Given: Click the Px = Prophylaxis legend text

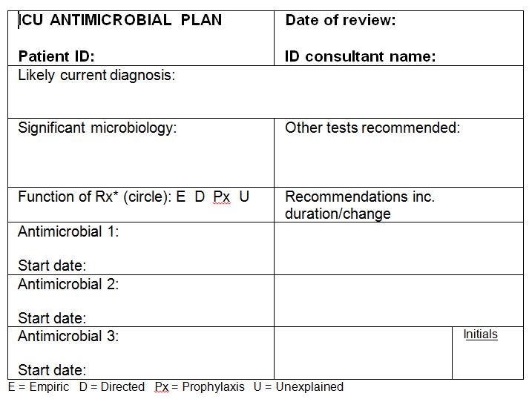Looking at the screenshot, I should tap(200, 387).
